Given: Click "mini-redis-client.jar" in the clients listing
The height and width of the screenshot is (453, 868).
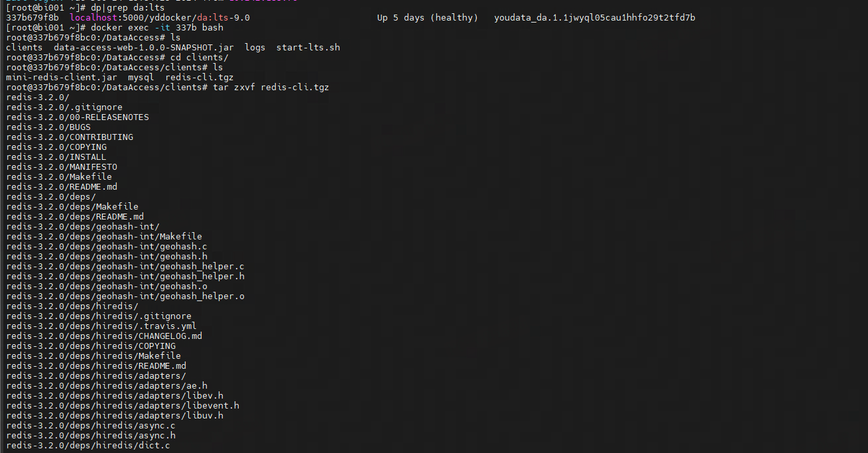Looking at the screenshot, I should pos(62,78).
